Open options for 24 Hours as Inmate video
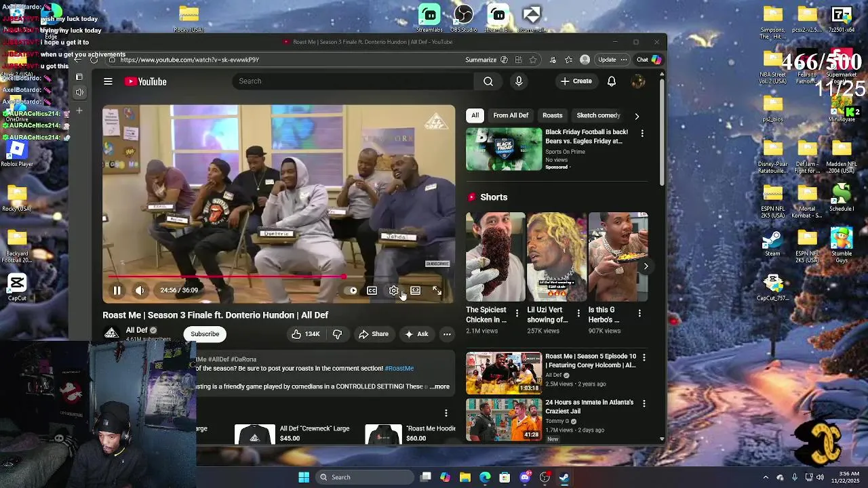Viewport: 868px width, 488px height. click(644, 403)
